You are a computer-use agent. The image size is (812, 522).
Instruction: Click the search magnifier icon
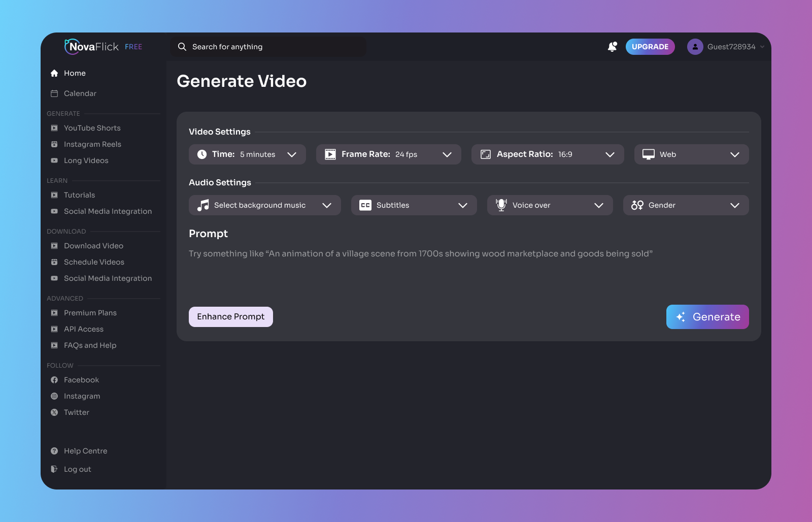tap(182, 47)
